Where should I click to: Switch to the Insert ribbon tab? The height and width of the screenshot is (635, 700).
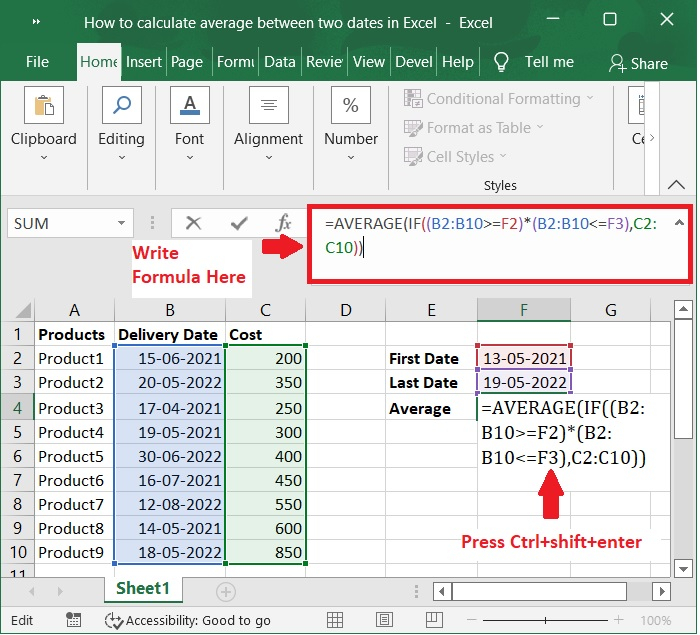[x=144, y=62]
